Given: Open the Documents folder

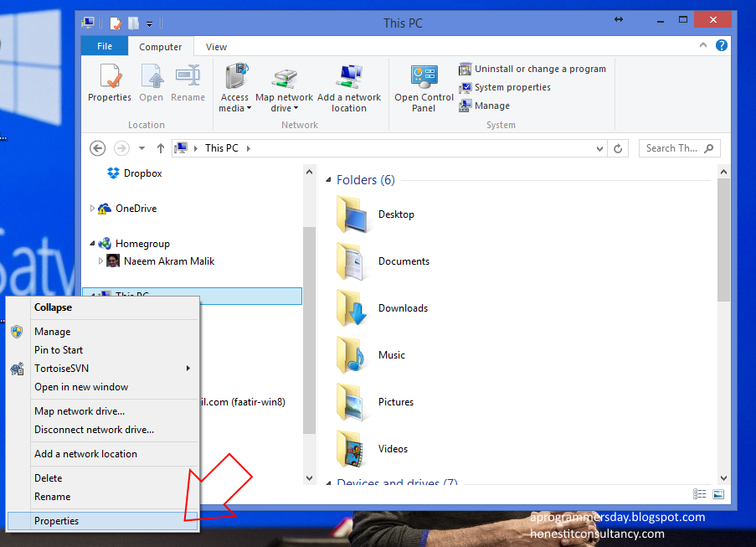Looking at the screenshot, I should (x=383, y=261).
